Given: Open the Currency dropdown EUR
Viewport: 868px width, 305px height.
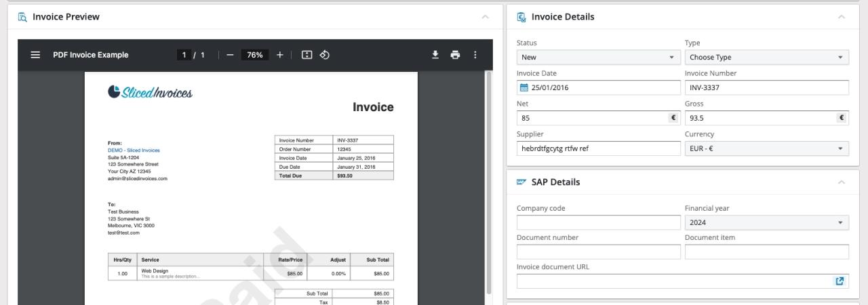Looking at the screenshot, I should pos(767,148).
